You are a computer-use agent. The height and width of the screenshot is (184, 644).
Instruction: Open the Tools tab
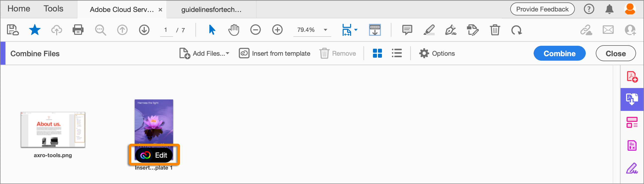[53, 9]
